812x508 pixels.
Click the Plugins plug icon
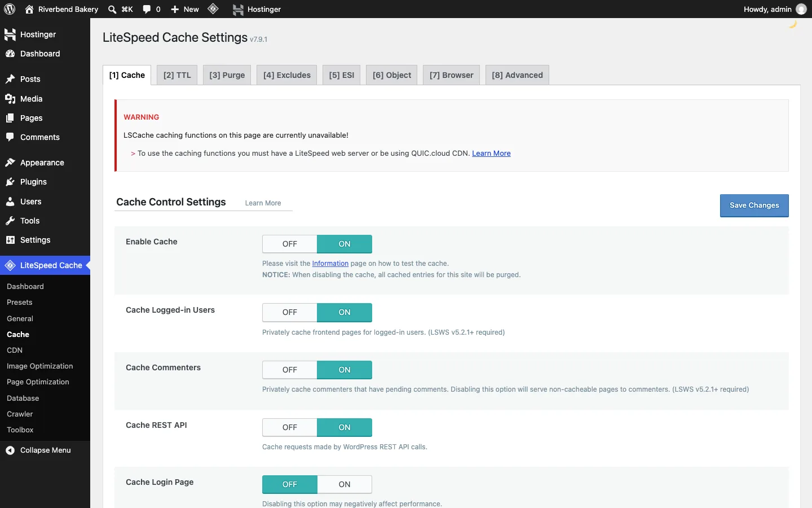[10, 182]
